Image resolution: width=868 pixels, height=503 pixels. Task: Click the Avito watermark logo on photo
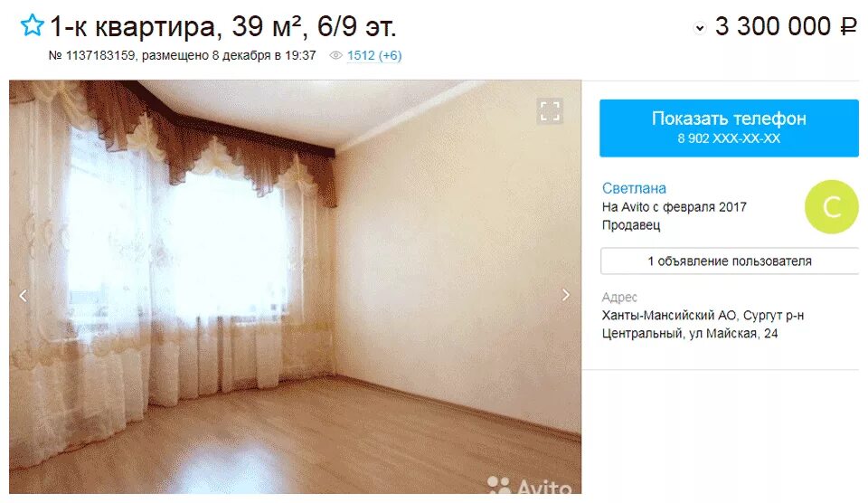click(529, 485)
